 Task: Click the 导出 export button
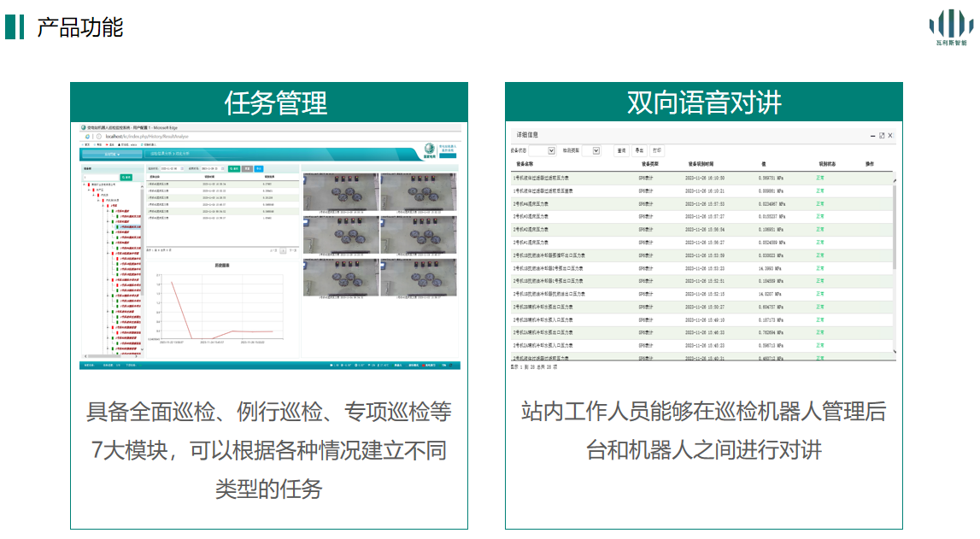[639, 151]
